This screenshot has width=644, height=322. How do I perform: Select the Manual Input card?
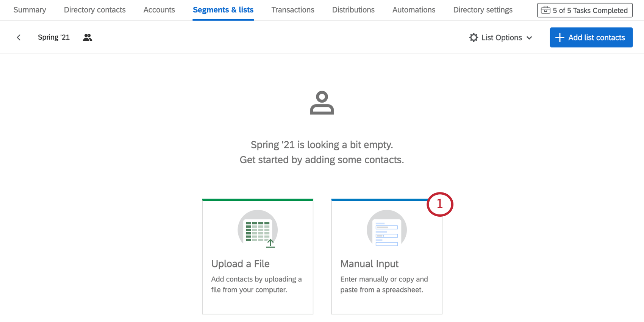[386, 256]
